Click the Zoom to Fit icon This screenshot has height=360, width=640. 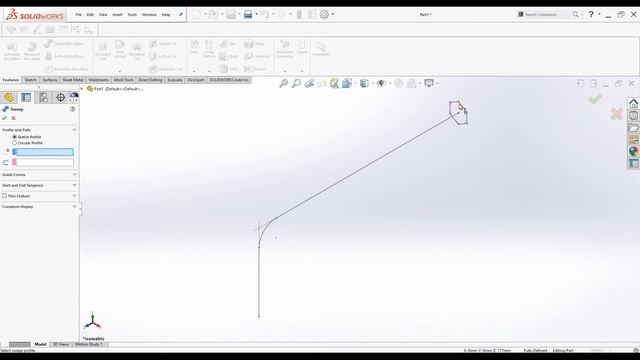[283, 84]
